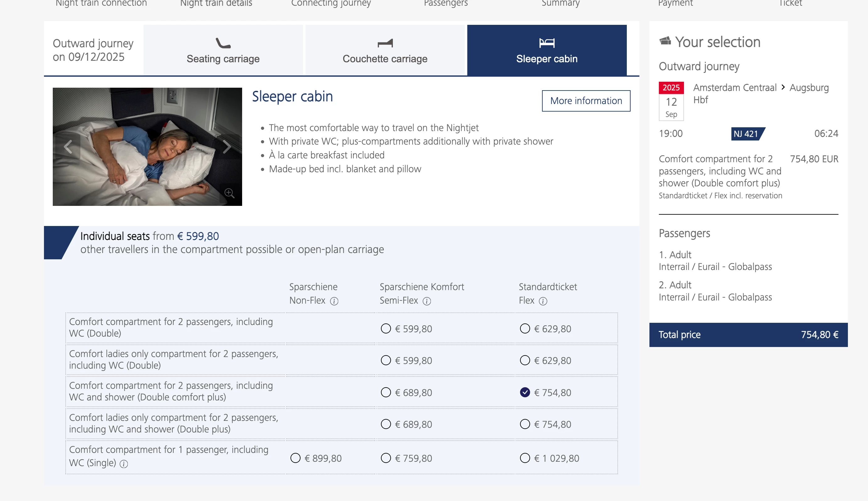Image resolution: width=868 pixels, height=501 pixels.
Task: Open the Sleeper cabin tab
Action: coord(546,50)
